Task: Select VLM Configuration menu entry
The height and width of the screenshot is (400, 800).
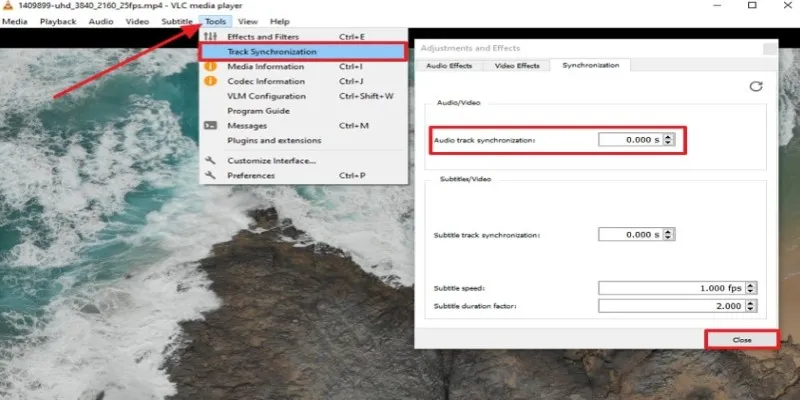Action: pos(303,96)
